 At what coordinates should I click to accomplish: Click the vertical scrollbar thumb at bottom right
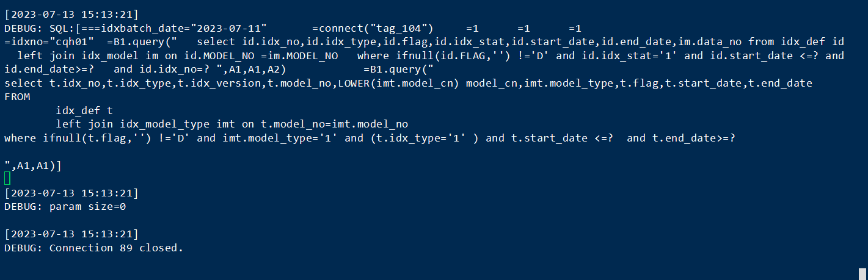863,273
